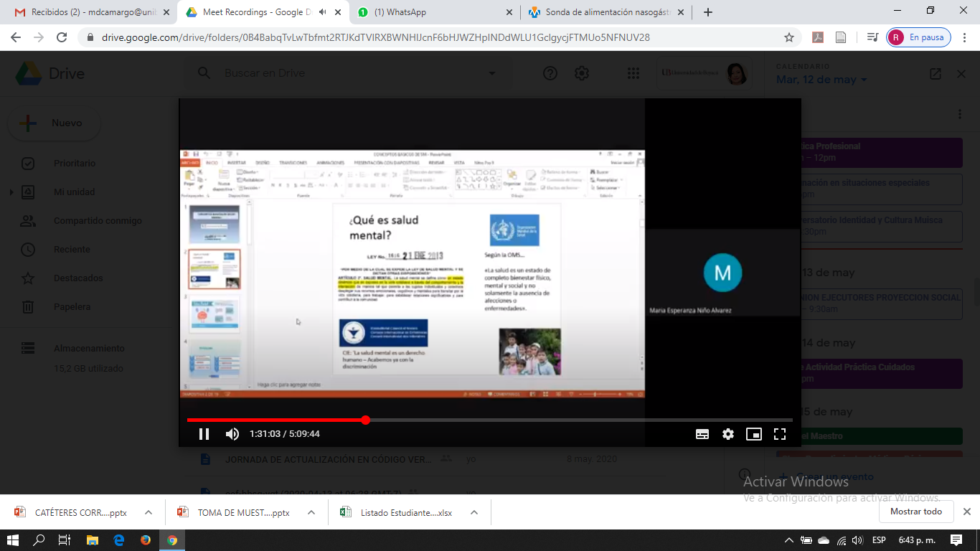Viewport: 980px width, 551px height.
Task: Open media control toolbar icon
Action: pyautogui.click(x=872, y=37)
